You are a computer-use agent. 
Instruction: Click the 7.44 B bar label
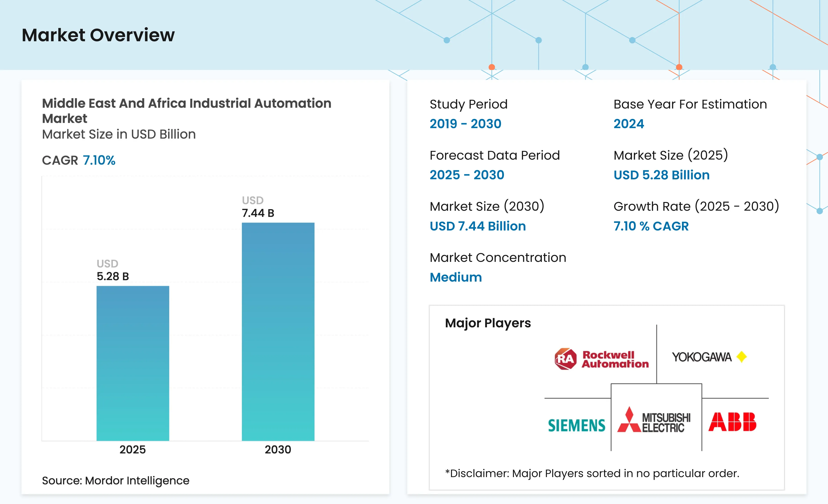258,213
